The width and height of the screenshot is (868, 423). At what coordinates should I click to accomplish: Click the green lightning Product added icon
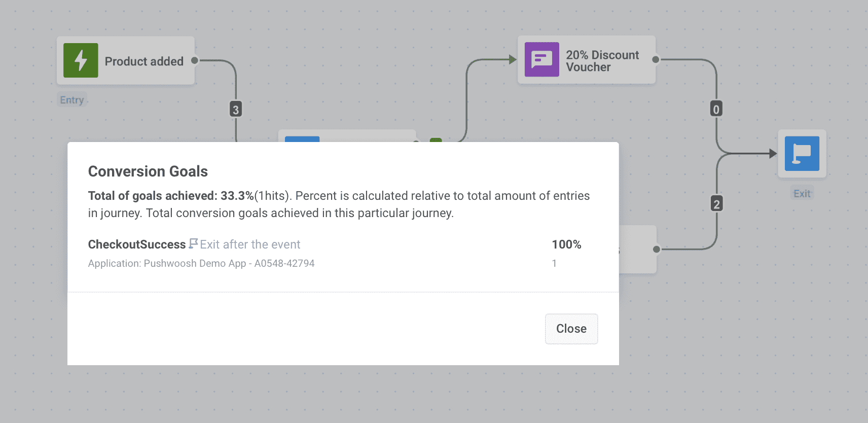click(81, 60)
